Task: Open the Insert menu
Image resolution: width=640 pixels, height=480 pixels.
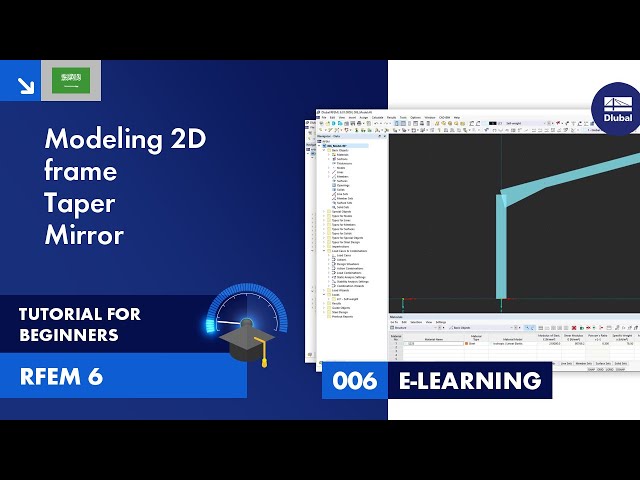Action: (x=352, y=118)
